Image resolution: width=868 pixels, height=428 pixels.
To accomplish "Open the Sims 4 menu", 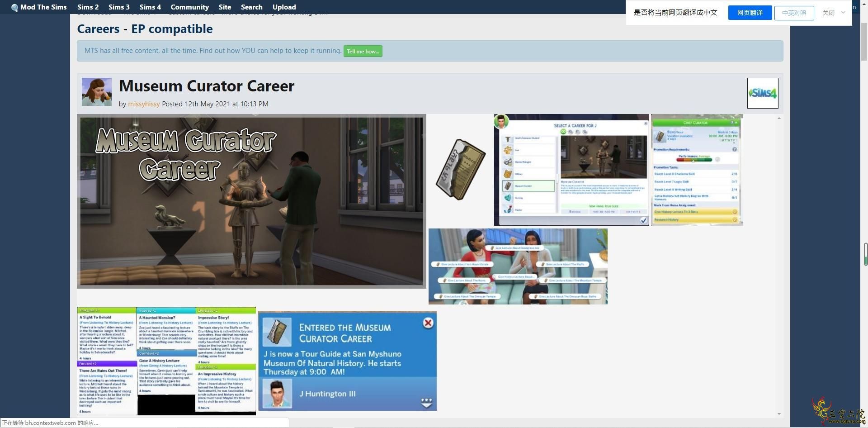I will [150, 7].
